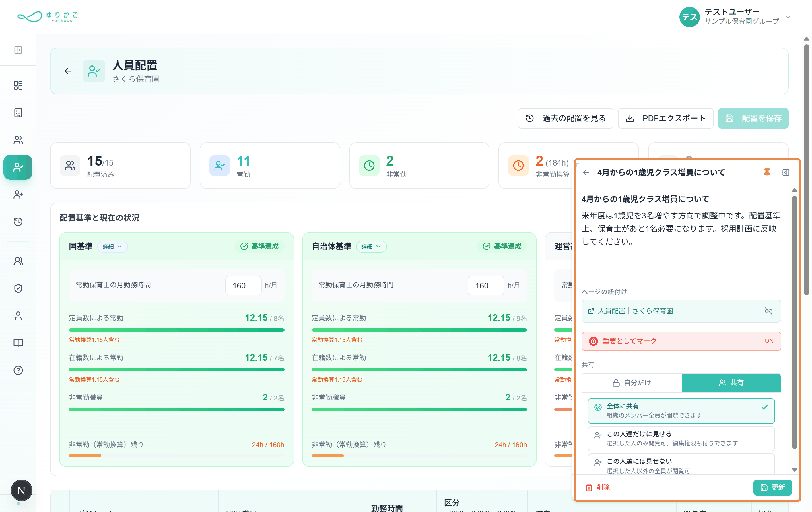
Task: Click 配置を保存 button
Action: coord(753,118)
